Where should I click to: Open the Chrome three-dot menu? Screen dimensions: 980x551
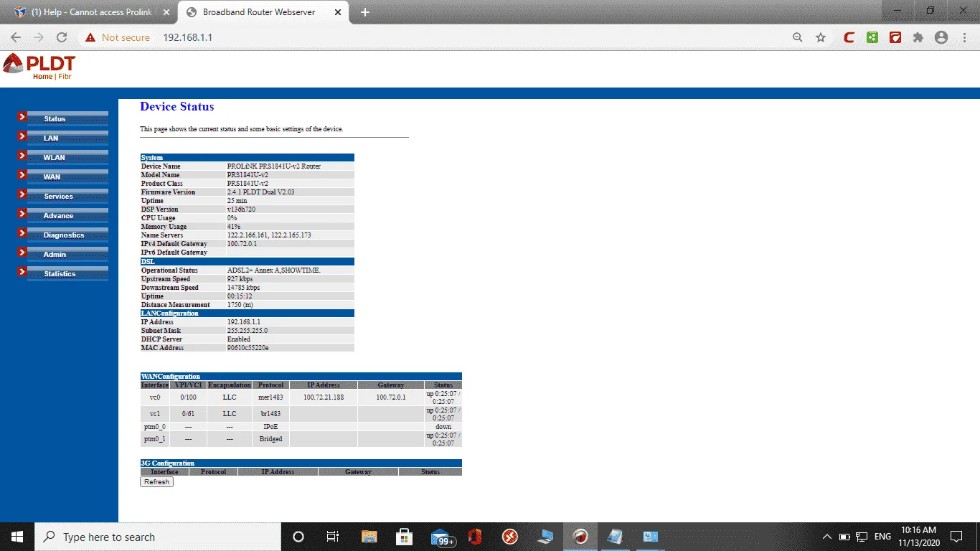tap(965, 37)
